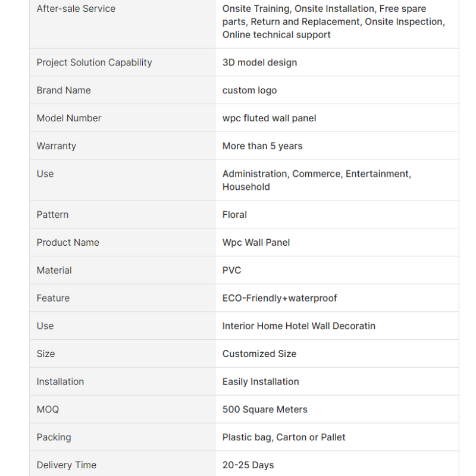476x476 pixels.
Task: Click the Customized Size value
Action: (x=259, y=354)
